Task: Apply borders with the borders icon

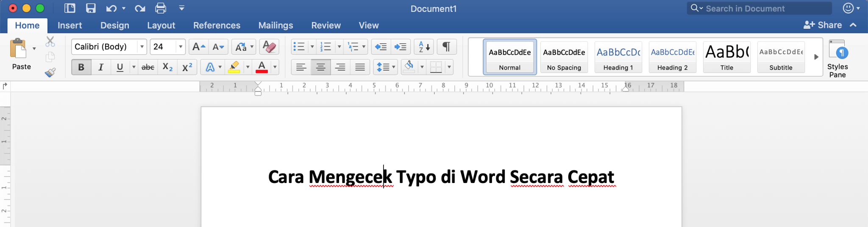Action: click(x=436, y=67)
